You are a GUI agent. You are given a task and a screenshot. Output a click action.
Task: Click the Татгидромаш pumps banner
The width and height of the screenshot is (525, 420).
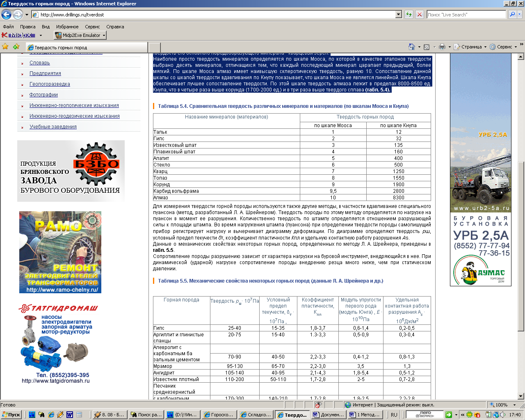pyautogui.click(x=59, y=344)
